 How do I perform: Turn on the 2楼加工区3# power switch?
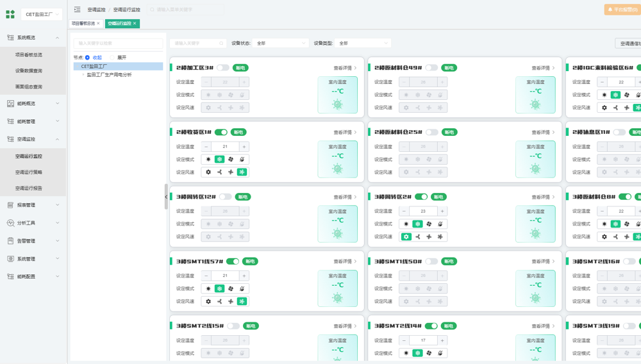[x=222, y=68]
